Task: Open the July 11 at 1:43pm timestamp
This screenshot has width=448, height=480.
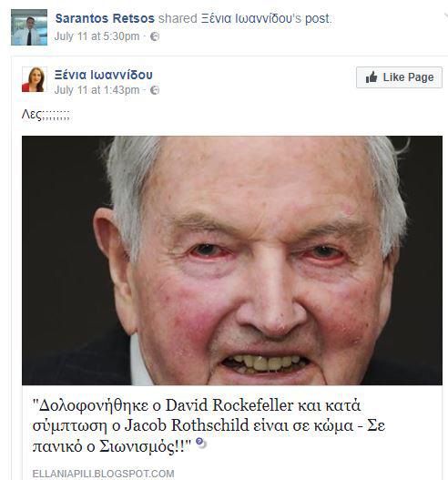Action: point(97,90)
